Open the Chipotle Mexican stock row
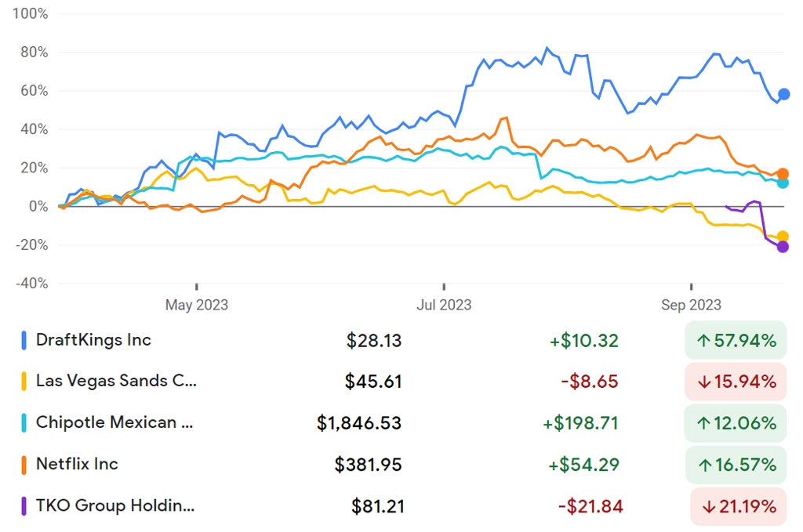 click(x=401, y=423)
